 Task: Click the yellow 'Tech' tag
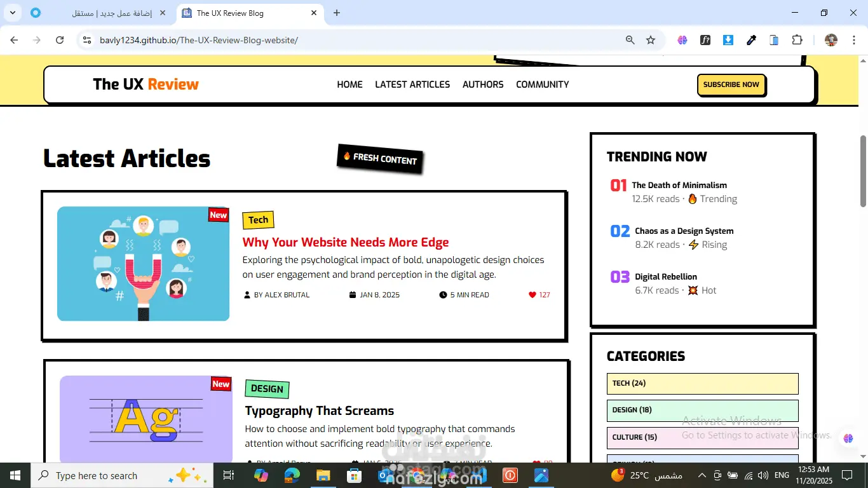pyautogui.click(x=258, y=220)
